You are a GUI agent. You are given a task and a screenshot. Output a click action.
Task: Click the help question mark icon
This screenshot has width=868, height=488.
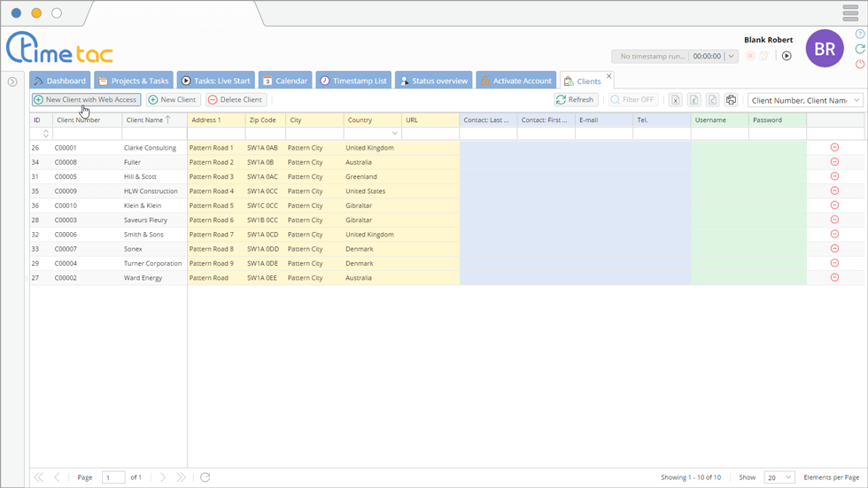pos(859,35)
